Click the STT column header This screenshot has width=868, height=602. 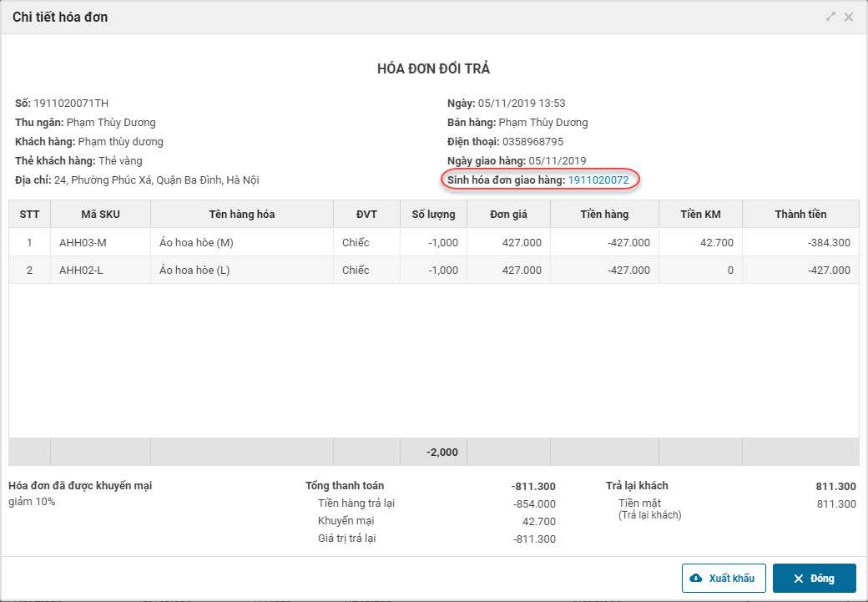click(x=29, y=215)
